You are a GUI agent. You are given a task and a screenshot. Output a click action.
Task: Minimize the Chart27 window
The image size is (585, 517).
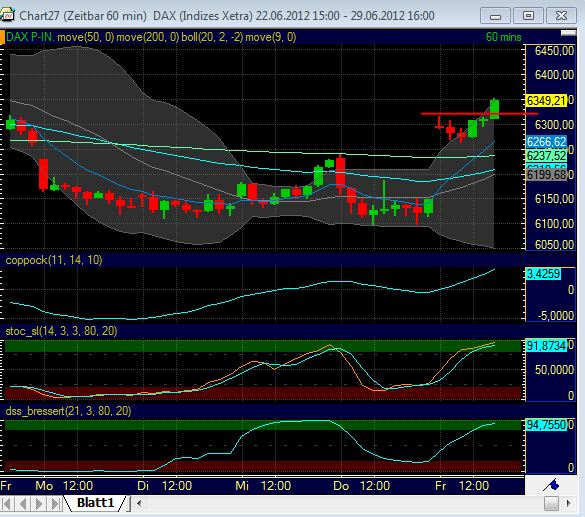point(495,16)
